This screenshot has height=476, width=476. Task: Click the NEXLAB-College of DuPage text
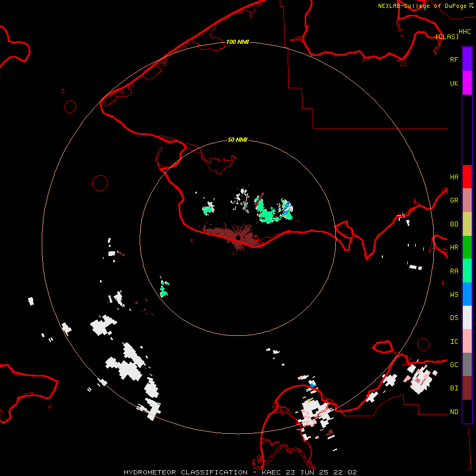point(422,6)
